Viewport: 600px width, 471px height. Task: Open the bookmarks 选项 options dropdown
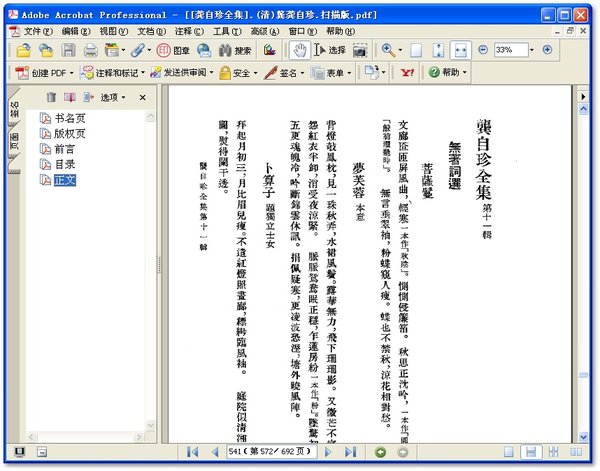(x=112, y=98)
